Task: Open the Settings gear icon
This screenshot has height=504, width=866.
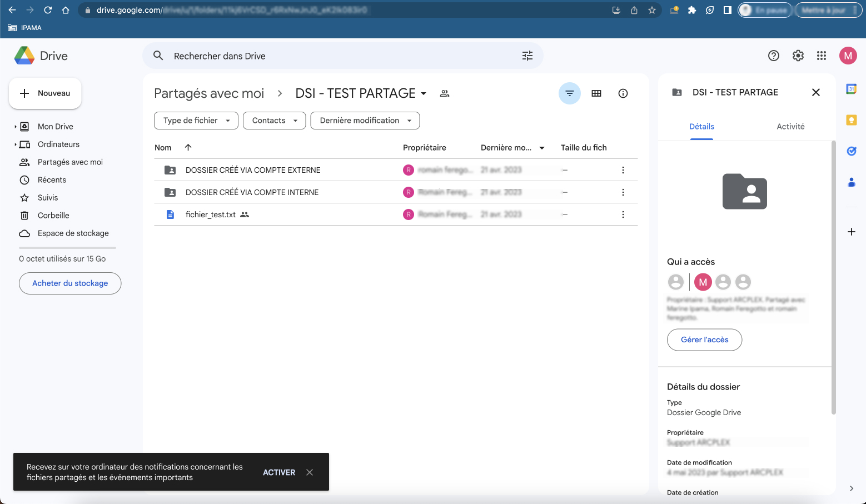Action: pos(798,56)
